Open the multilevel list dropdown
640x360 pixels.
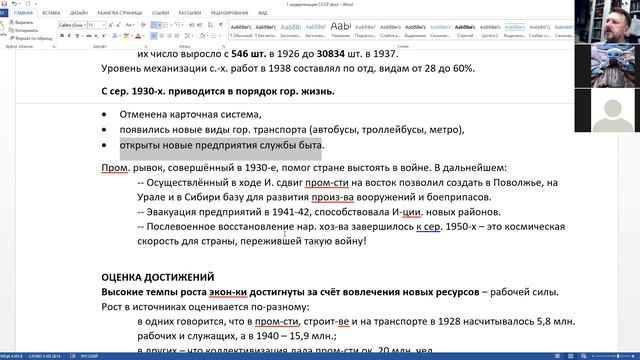(182, 25)
